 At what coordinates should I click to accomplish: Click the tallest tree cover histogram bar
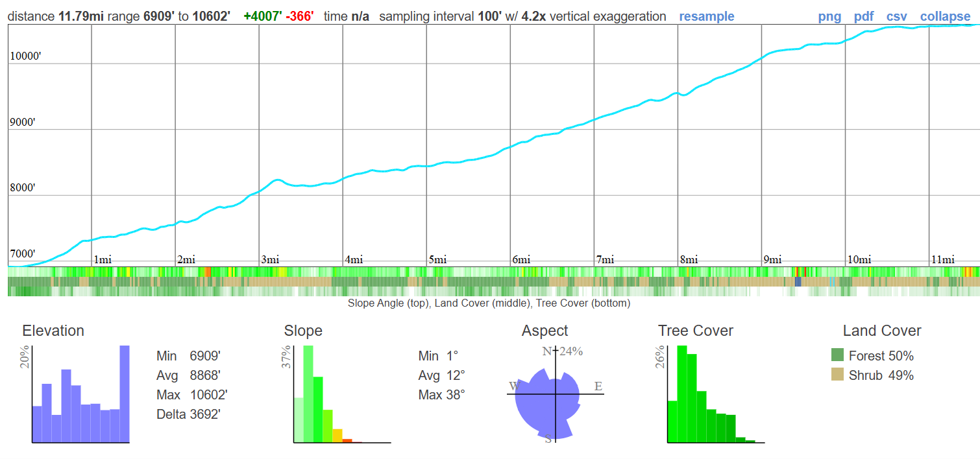click(682, 394)
